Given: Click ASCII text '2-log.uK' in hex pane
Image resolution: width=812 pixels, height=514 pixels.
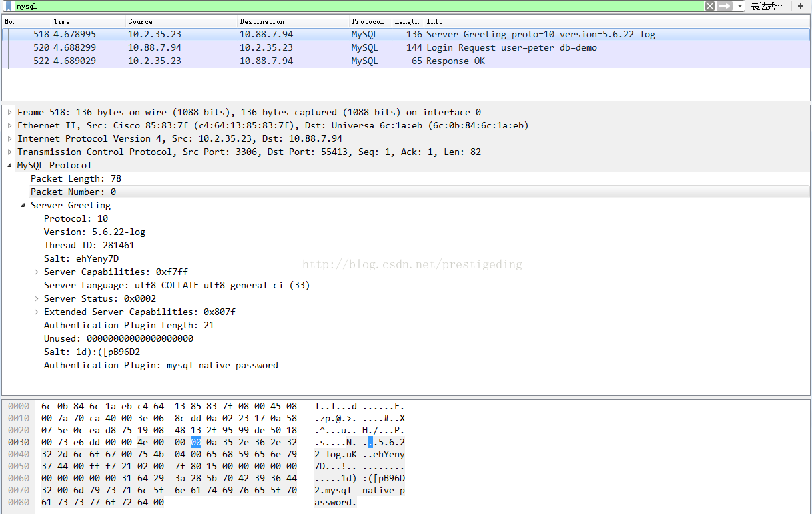Looking at the screenshot, I should pyautogui.click(x=336, y=454).
